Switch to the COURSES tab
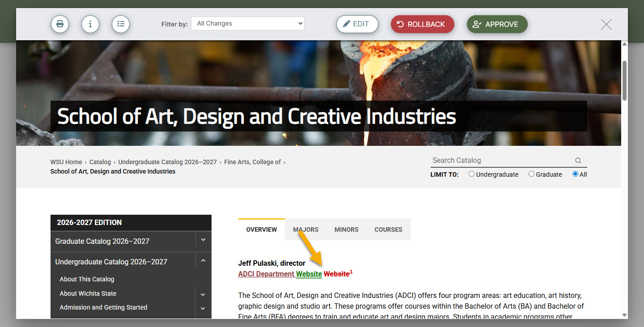This screenshot has width=644, height=327. click(x=388, y=229)
